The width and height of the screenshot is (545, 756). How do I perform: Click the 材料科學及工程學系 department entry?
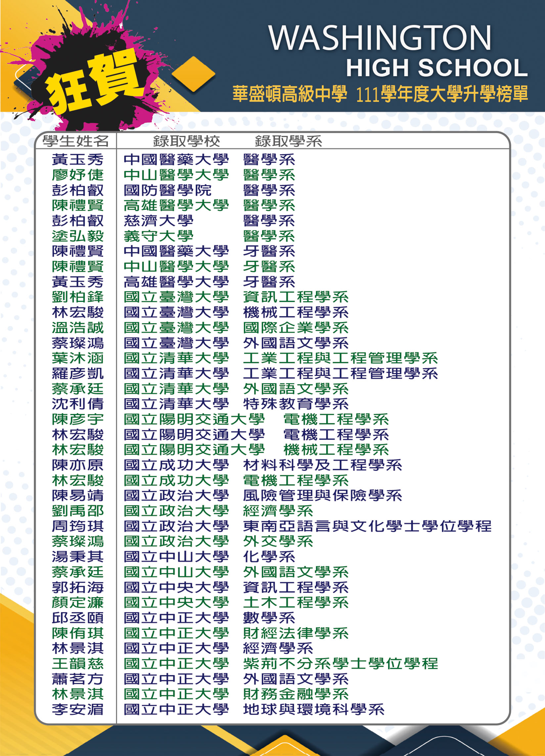pyautogui.click(x=323, y=465)
